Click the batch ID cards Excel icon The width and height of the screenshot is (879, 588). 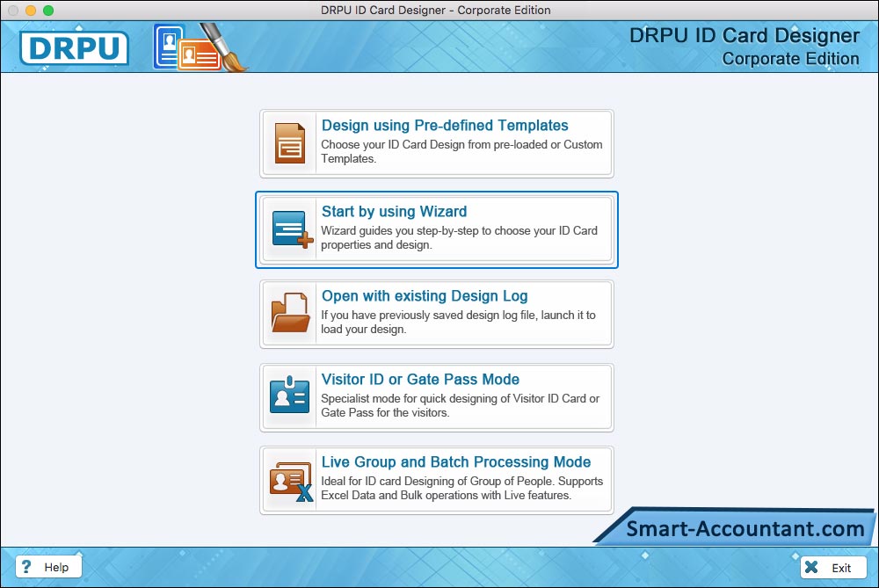click(291, 481)
